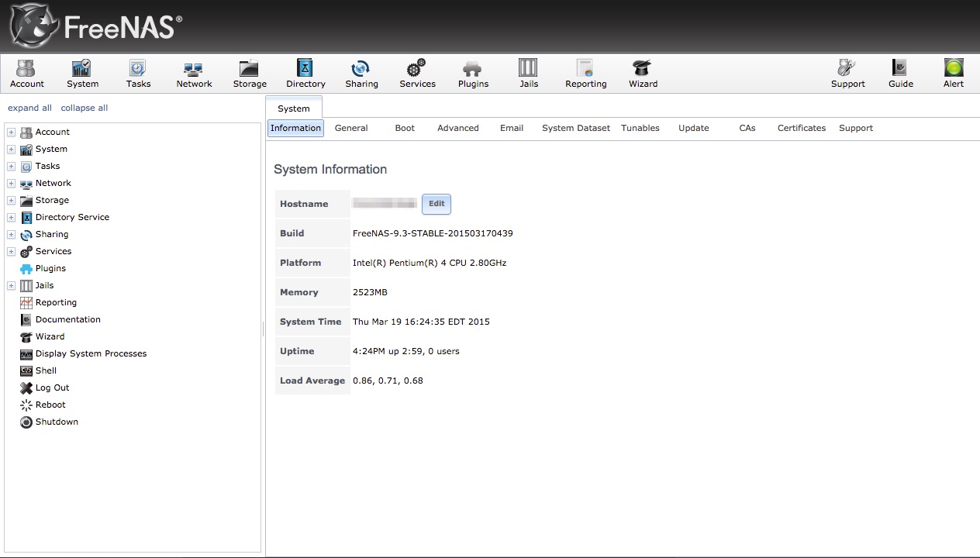This screenshot has height=558, width=980.
Task: Open the Storage section from the top toolbar
Action: pyautogui.click(x=249, y=74)
